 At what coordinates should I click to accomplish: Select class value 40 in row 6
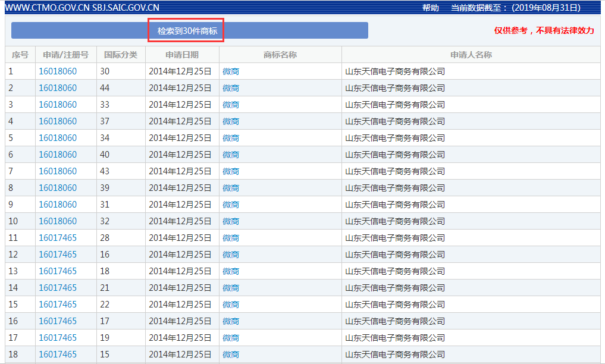click(105, 155)
